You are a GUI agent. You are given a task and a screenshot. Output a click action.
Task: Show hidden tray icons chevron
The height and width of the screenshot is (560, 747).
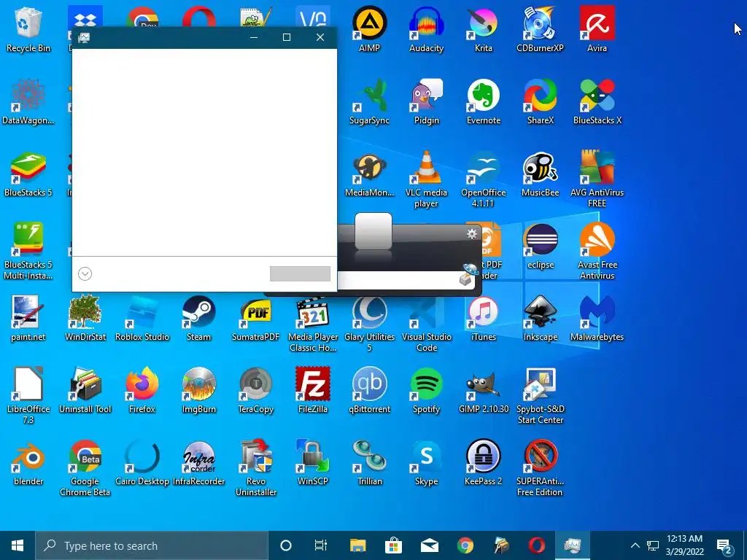coord(635,545)
